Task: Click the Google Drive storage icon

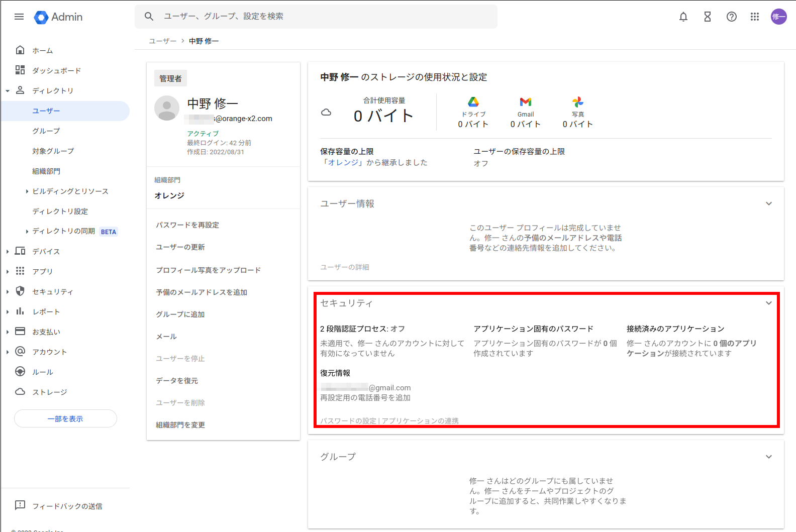Action: tap(473, 102)
